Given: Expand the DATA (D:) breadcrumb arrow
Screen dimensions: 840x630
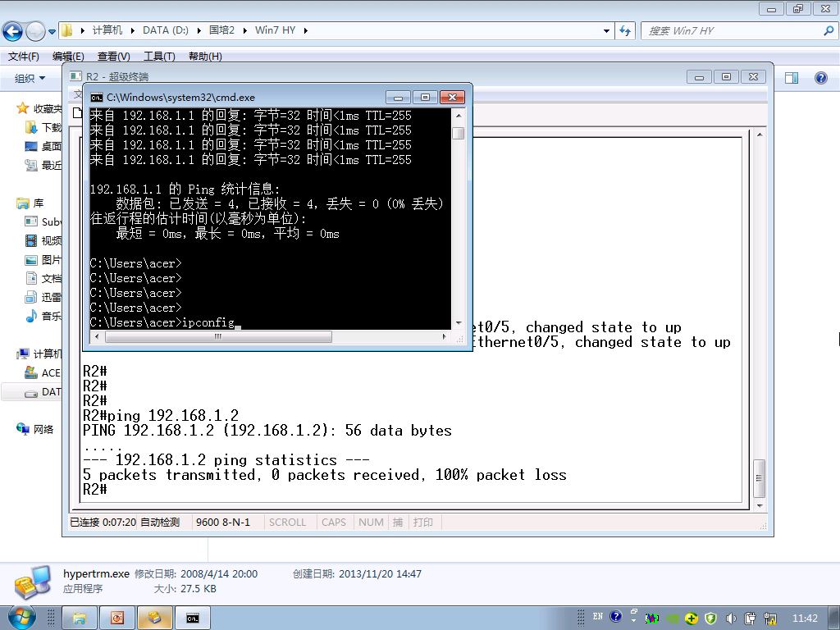Looking at the screenshot, I should click(199, 30).
